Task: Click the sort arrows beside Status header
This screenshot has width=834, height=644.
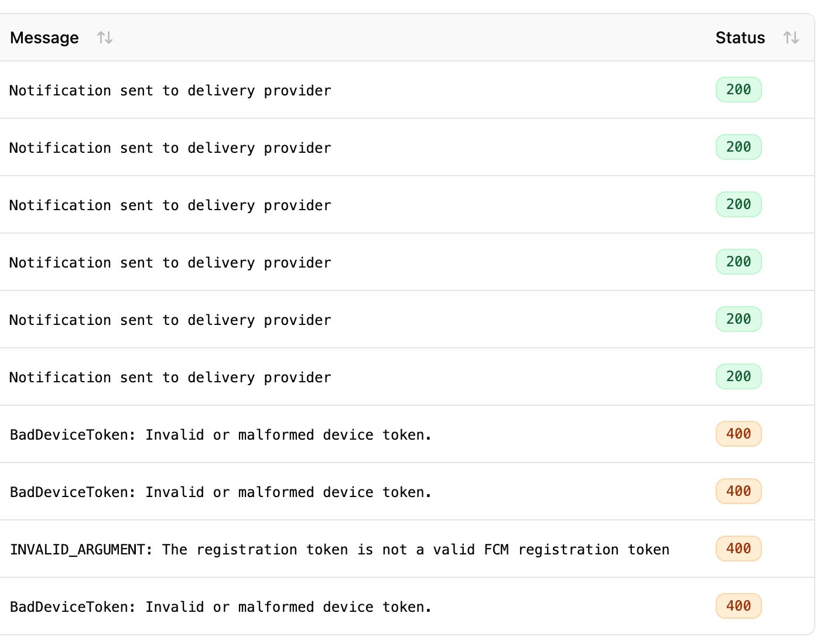Action: (791, 38)
